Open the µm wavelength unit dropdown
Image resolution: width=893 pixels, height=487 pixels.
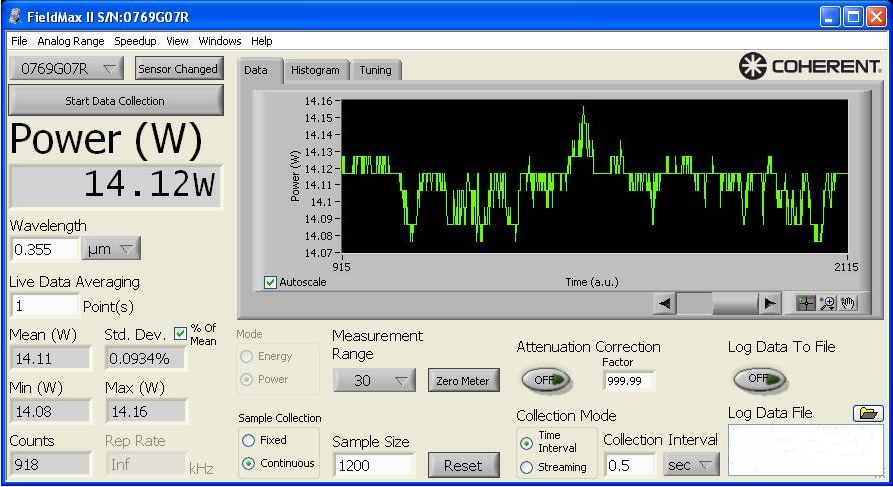pyautogui.click(x=111, y=249)
